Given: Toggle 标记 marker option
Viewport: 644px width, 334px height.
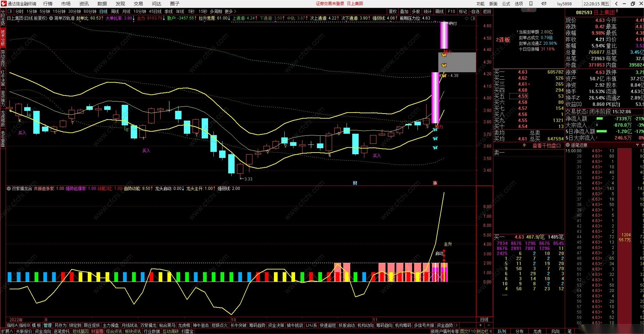Looking at the screenshot, I should [x=463, y=11].
